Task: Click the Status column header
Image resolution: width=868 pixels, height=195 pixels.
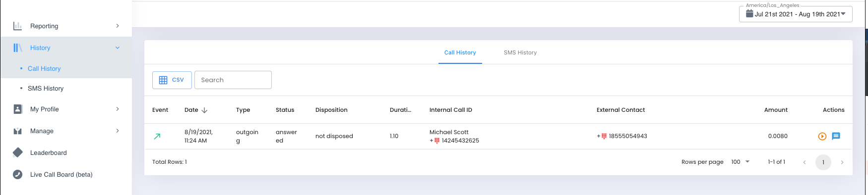Action: pos(285,110)
